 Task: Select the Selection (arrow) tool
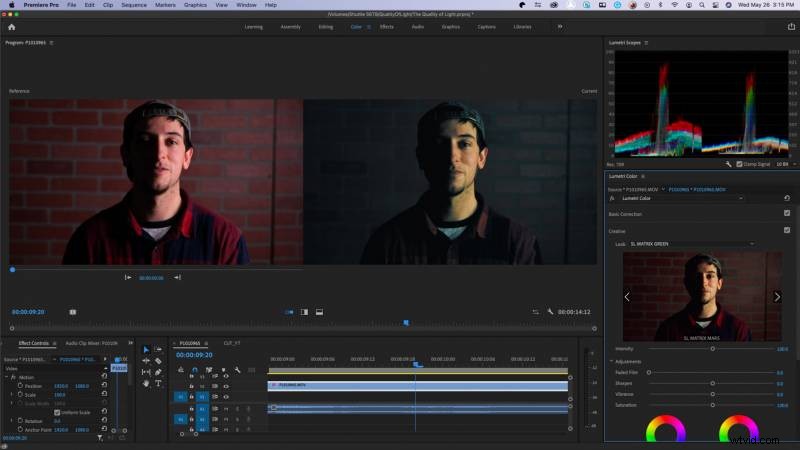pyautogui.click(x=146, y=349)
